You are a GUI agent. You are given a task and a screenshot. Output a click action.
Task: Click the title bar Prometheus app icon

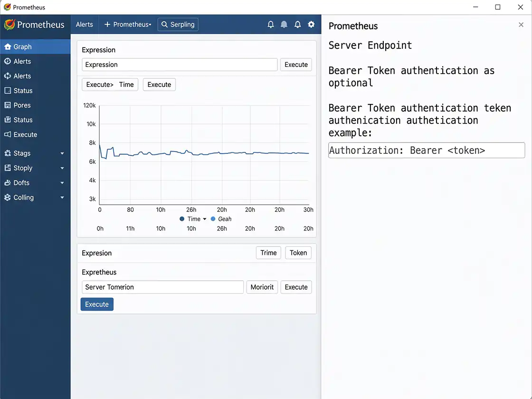tap(7, 7)
